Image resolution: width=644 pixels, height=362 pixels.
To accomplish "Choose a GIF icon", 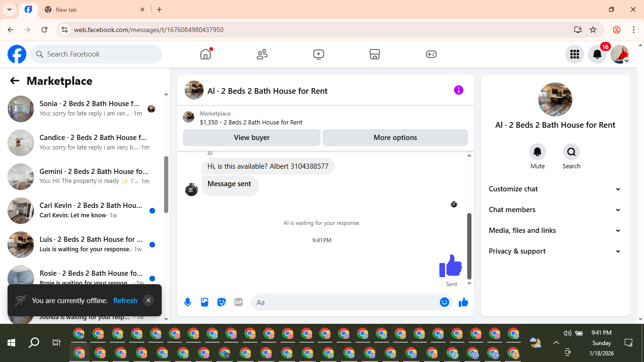I will point(239,302).
